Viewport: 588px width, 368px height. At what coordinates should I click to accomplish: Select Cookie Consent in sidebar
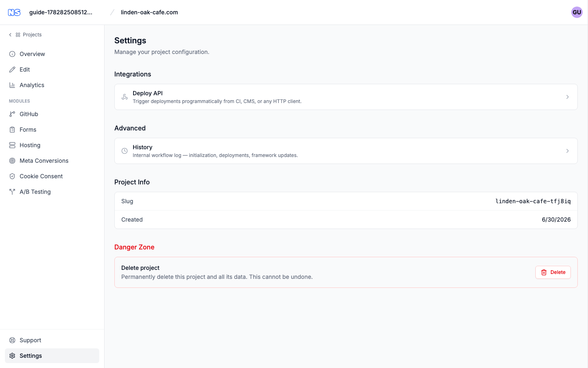[52, 176]
